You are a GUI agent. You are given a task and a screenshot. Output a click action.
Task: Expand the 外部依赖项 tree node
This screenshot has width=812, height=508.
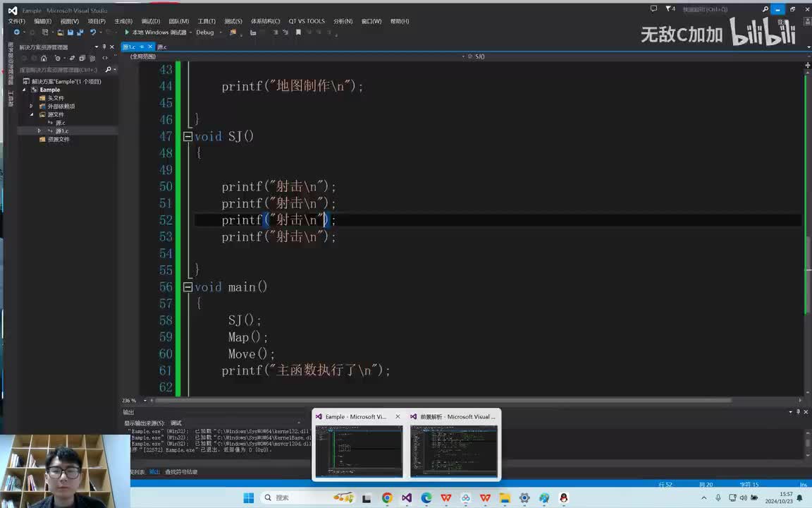pyautogui.click(x=32, y=107)
